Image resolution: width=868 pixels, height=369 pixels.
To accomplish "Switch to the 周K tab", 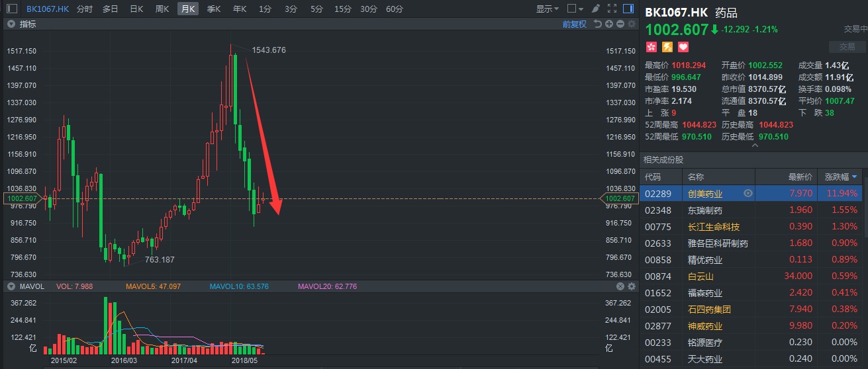I will [x=162, y=9].
